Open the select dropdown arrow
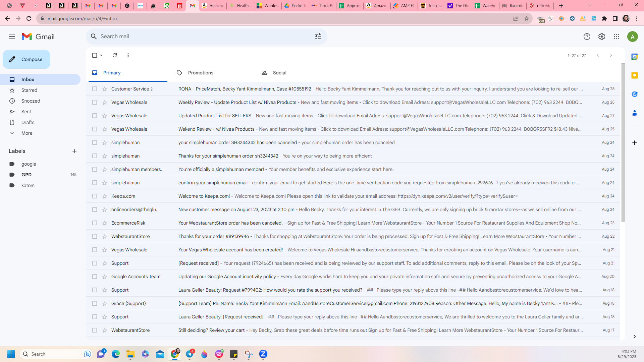 pyautogui.click(x=101, y=55)
